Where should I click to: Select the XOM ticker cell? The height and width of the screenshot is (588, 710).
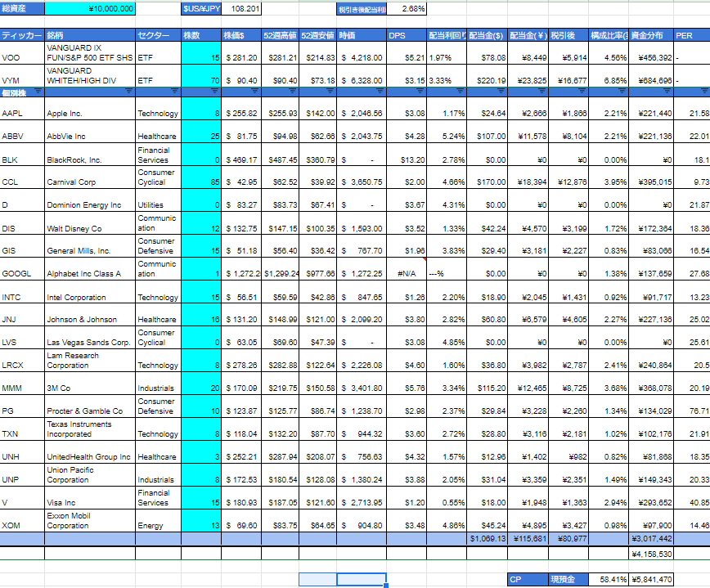tap(22, 521)
